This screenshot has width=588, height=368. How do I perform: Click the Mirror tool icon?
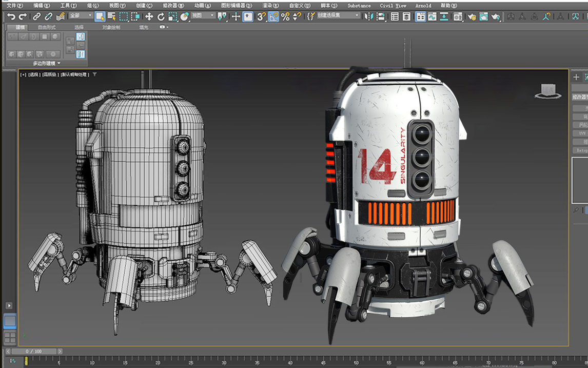[368, 16]
